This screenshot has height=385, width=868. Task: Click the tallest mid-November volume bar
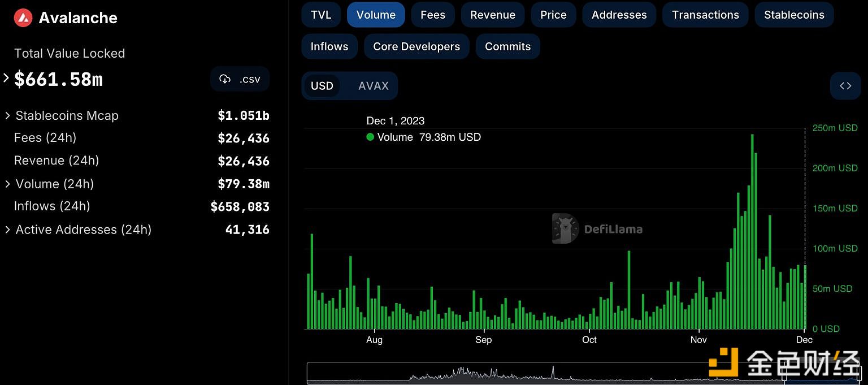752,232
